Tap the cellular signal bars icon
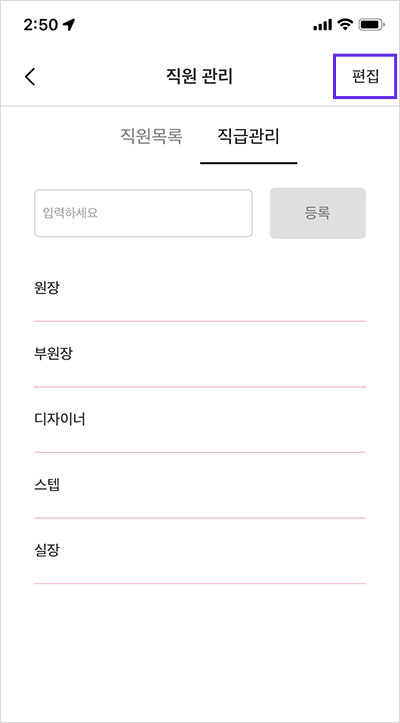Viewport: 400px width, 723px height. (322, 25)
